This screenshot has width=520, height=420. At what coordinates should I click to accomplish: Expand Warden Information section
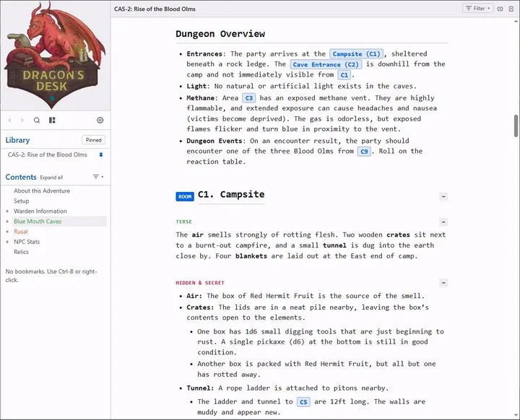coord(7,211)
